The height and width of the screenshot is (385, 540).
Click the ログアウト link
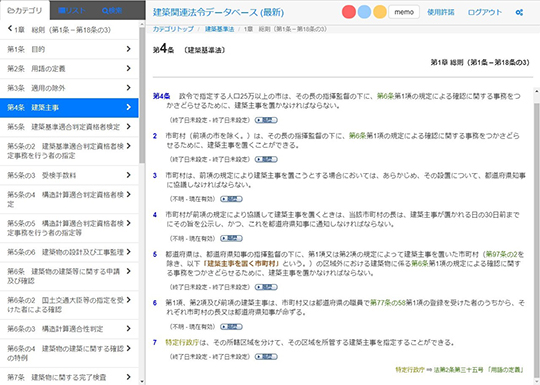pyautogui.click(x=485, y=12)
